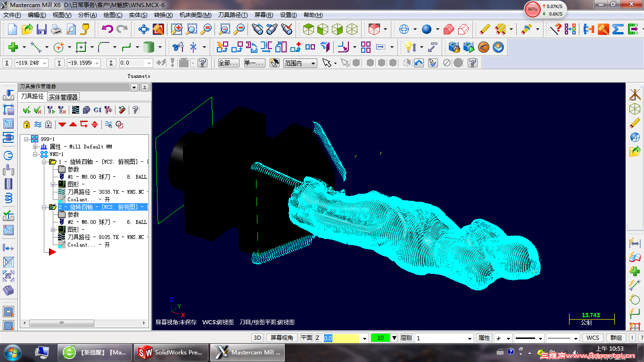Click the wireframe globe icon

[404, 29]
